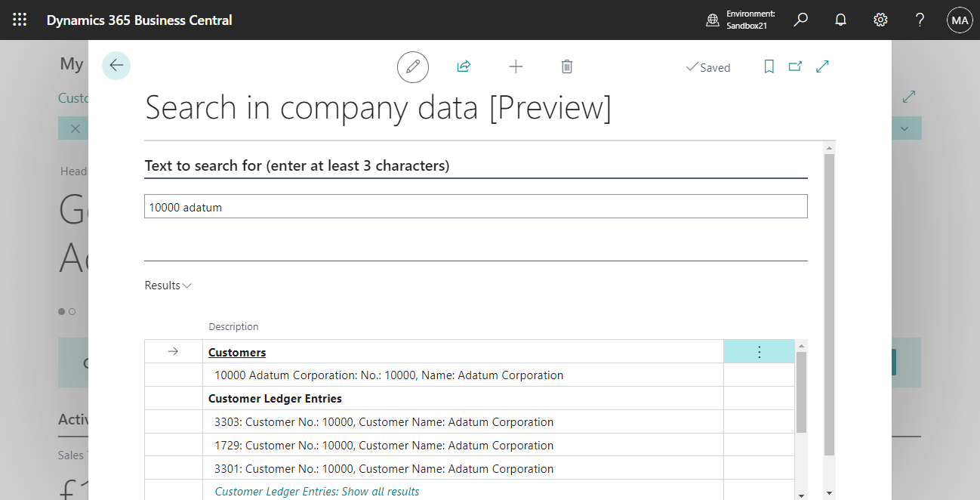Bookmark this page with the bookmark icon

[769, 66]
